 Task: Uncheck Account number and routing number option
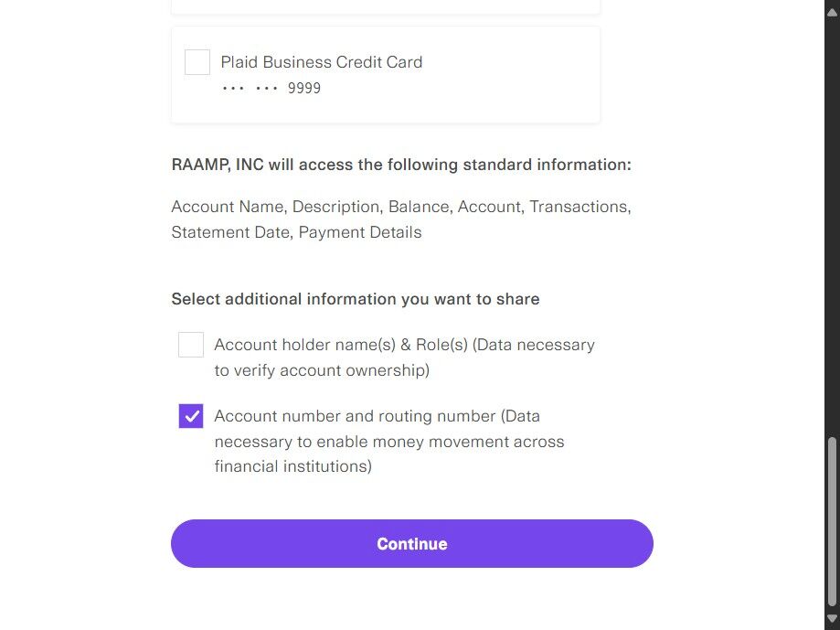pos(191,416)
